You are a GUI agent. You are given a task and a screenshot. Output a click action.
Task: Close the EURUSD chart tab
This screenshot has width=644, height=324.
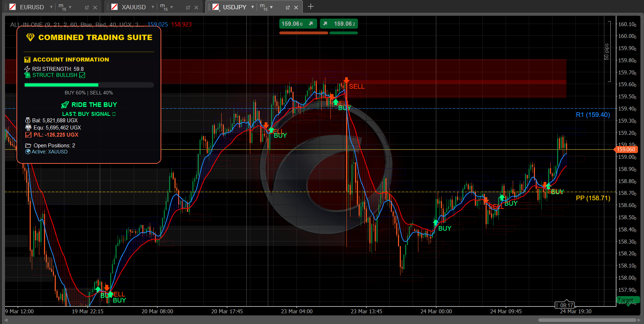(x=95, y=8)
